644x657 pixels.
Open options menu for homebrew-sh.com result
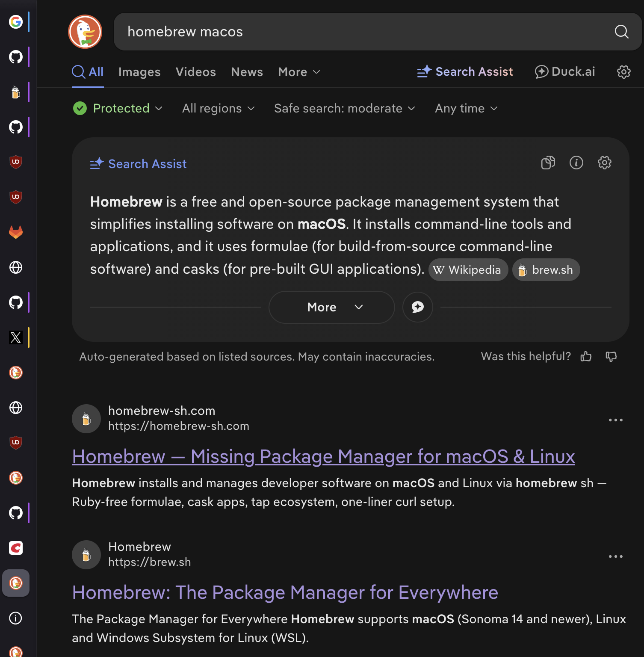tap(615, 420)
